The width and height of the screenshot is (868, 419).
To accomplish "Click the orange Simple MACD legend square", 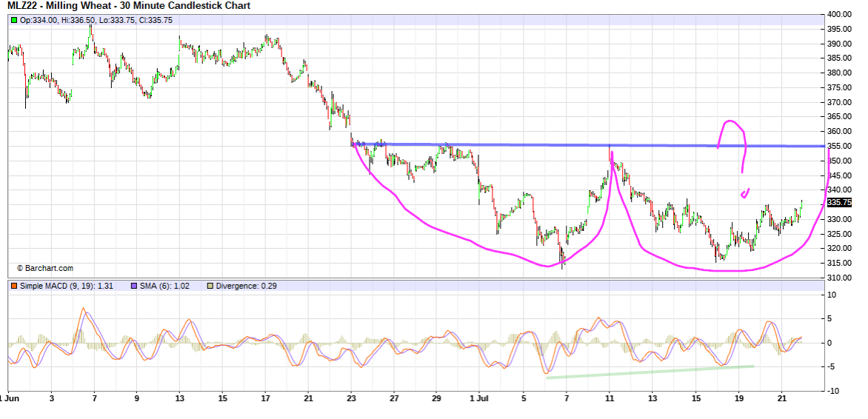I will 13,286.
